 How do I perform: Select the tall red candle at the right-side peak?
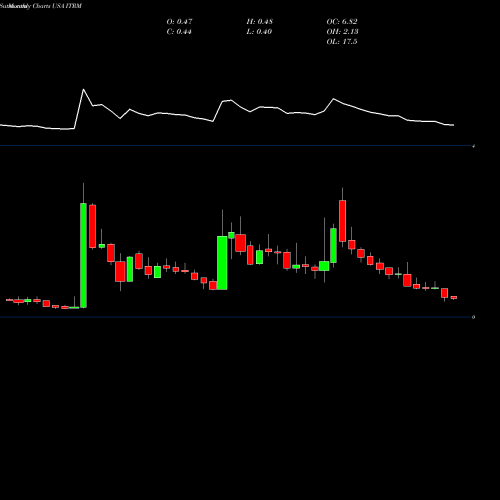[x=342, y=221]
